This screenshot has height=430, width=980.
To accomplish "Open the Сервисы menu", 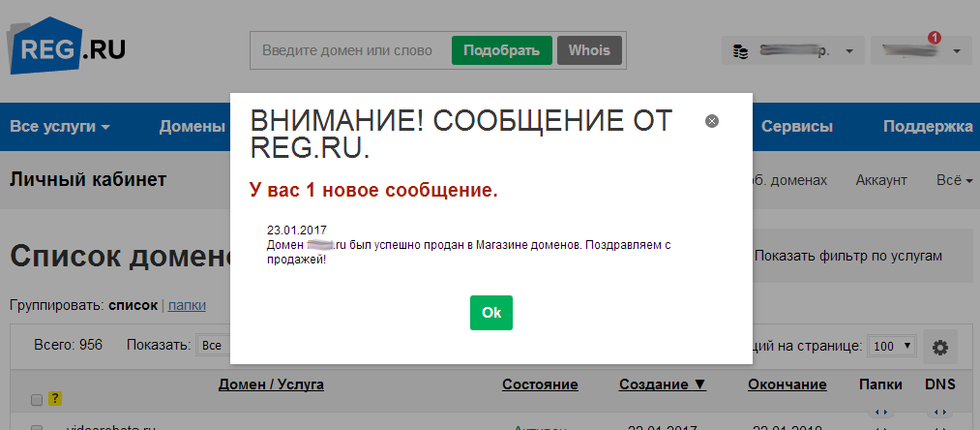I will pos(797,127).
